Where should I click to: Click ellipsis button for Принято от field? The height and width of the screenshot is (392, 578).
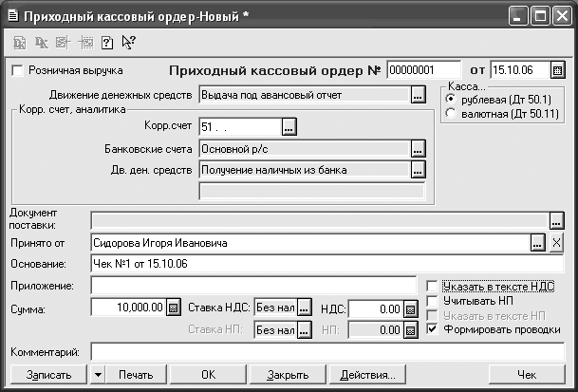[538, 244]
